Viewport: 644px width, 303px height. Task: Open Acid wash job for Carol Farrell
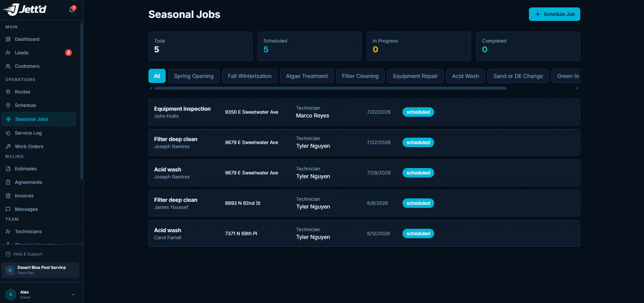coord(364,233)
